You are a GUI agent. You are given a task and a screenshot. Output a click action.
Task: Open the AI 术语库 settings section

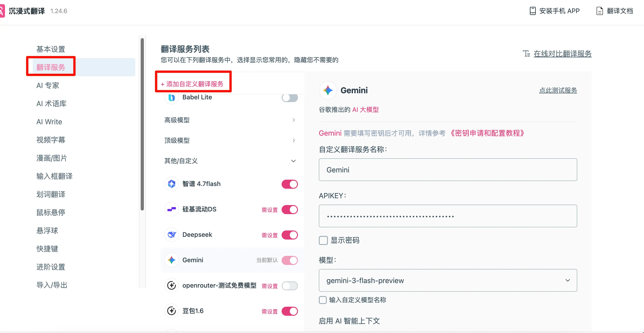coord(51,103)
